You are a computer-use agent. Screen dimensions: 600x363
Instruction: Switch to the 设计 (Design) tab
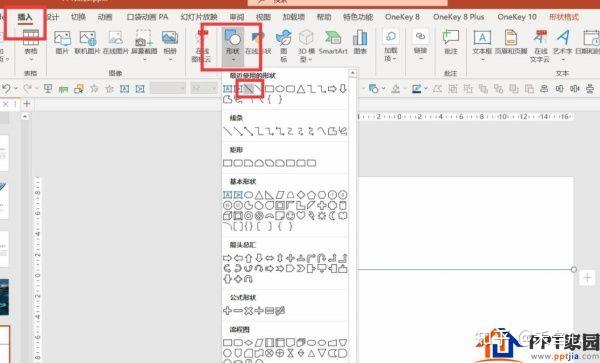pyautogui.click(x=53, y=17)
